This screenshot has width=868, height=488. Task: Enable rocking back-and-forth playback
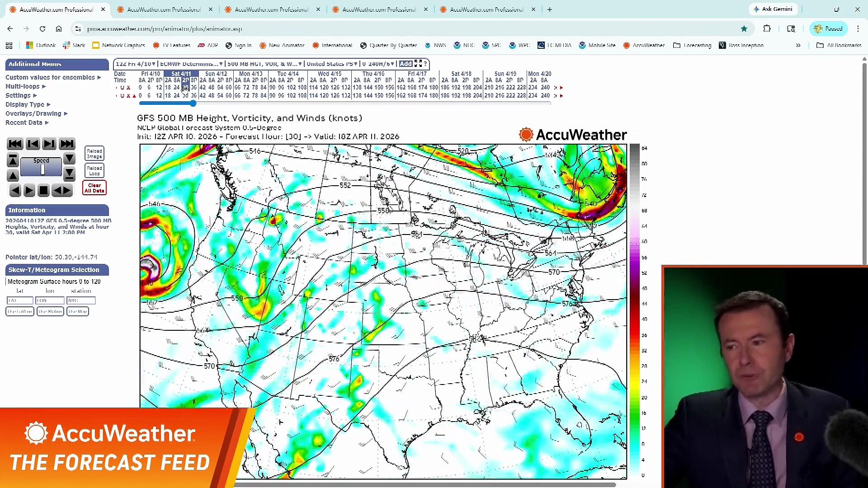[62, 191]
